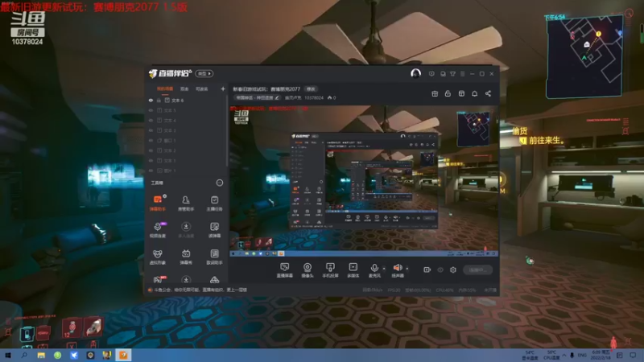644x362 pixels.
Task: Toggle visibility eye of 文本 6
Action: click(151, 100)
